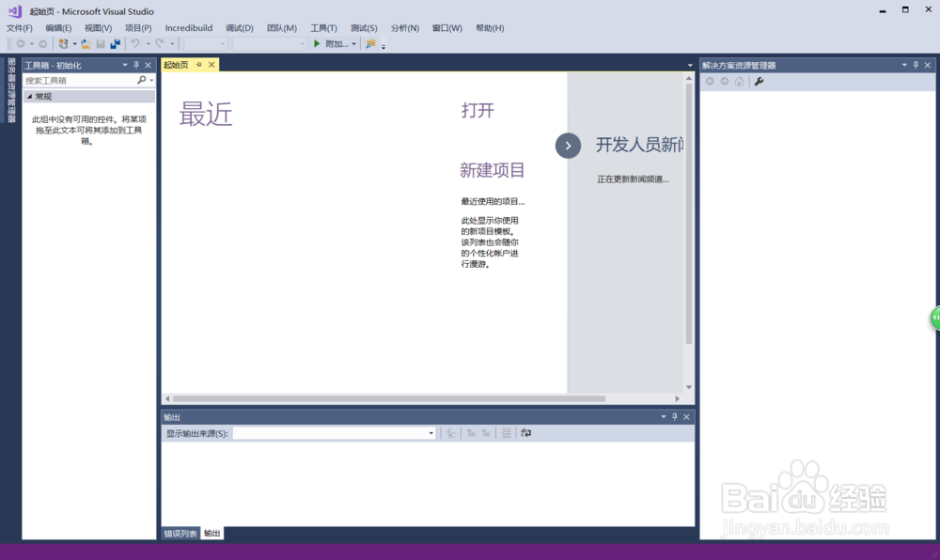The width and height of the screenshot is (940, 560).
Task: Click the Solution Explorer home icon
Action: coord(739,81)
